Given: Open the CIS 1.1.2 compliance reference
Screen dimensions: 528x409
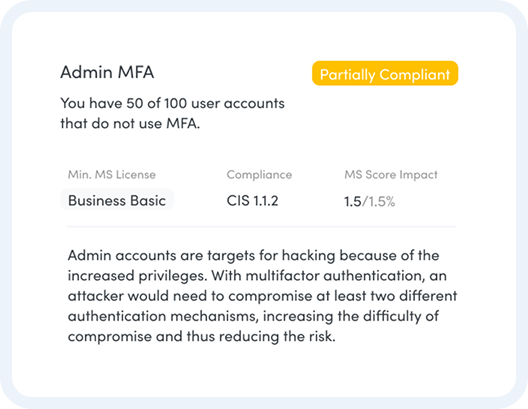Looking at the screenshot, I should tap(253, 201).
